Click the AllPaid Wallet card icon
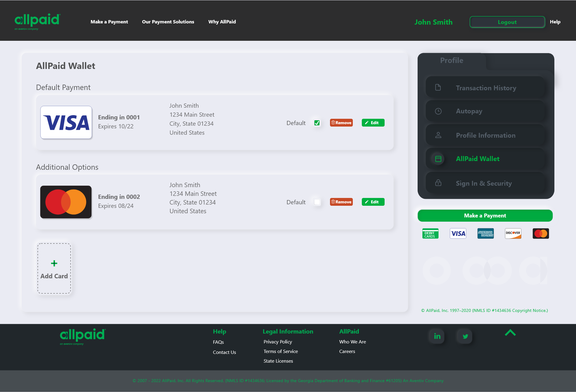 pos(438,159)
